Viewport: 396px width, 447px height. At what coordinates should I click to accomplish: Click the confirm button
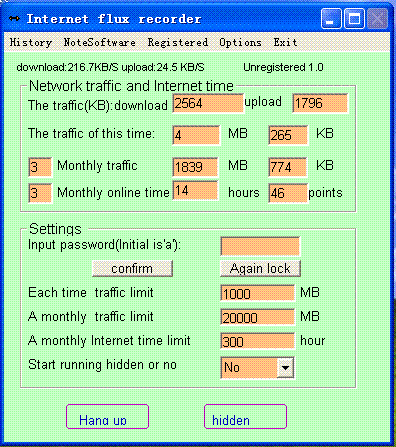[132, 268]
